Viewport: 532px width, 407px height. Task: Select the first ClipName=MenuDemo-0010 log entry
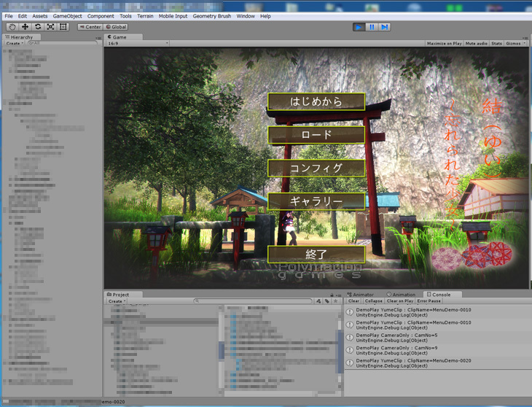439,312
